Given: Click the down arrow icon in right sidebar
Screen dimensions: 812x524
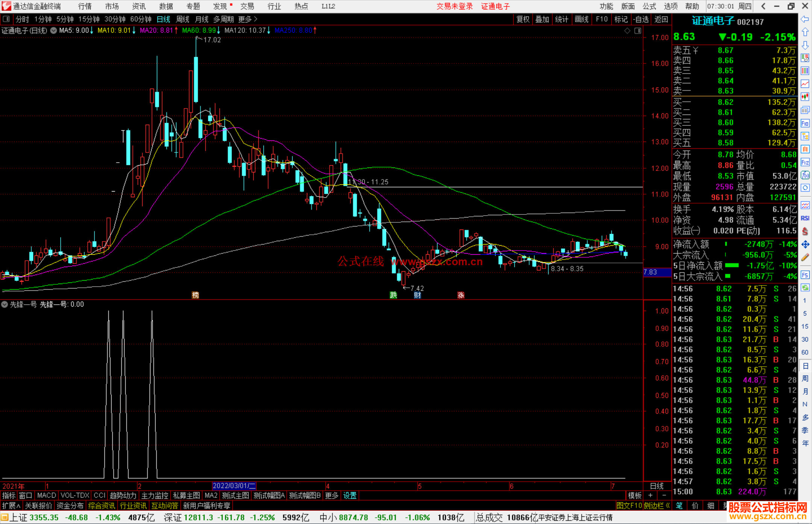Looking at the screenshot, I should (805, 45).
